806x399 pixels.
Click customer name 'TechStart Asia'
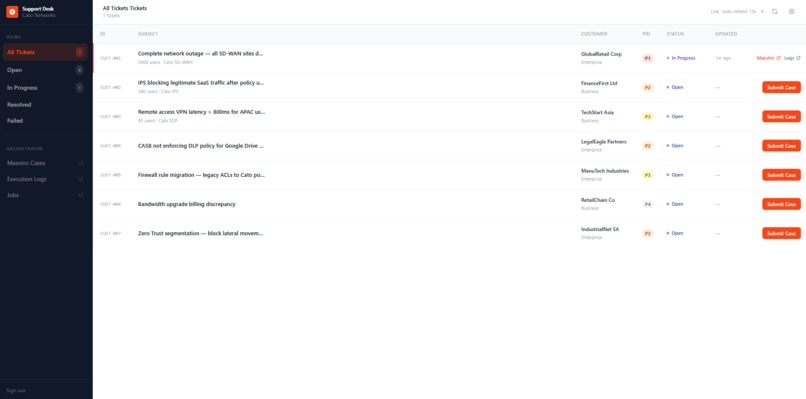point(597,113)
